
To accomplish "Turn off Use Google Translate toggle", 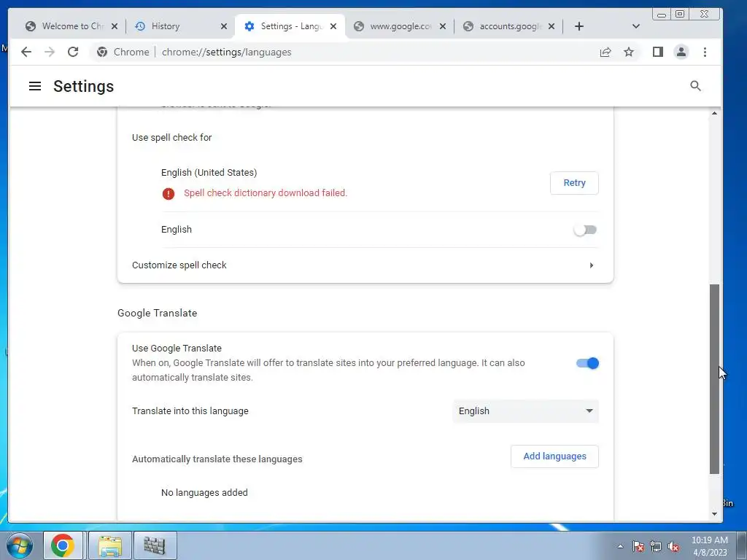I will 587,363.
